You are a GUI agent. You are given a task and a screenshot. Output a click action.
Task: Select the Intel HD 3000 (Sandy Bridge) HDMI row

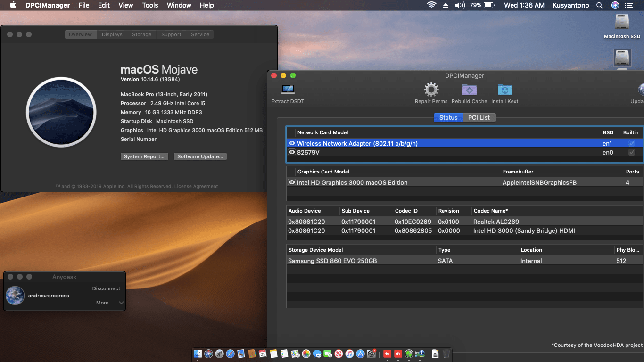click(x=464, y=230)
